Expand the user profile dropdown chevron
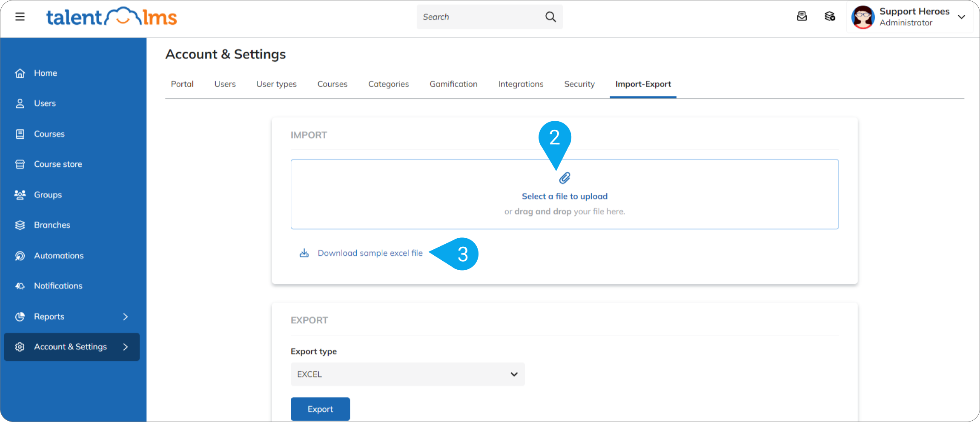The image size is (980, 422). tap(961, 17)
